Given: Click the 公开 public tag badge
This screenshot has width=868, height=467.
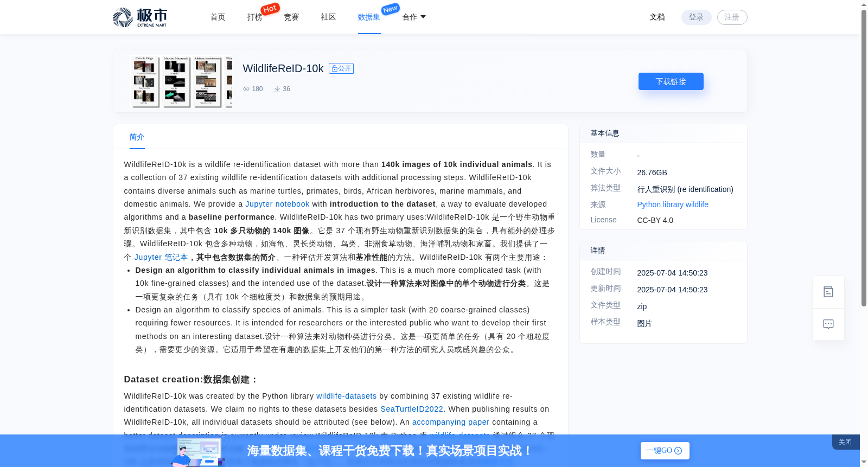Looking at the screenshot, I should click(341, 68).
